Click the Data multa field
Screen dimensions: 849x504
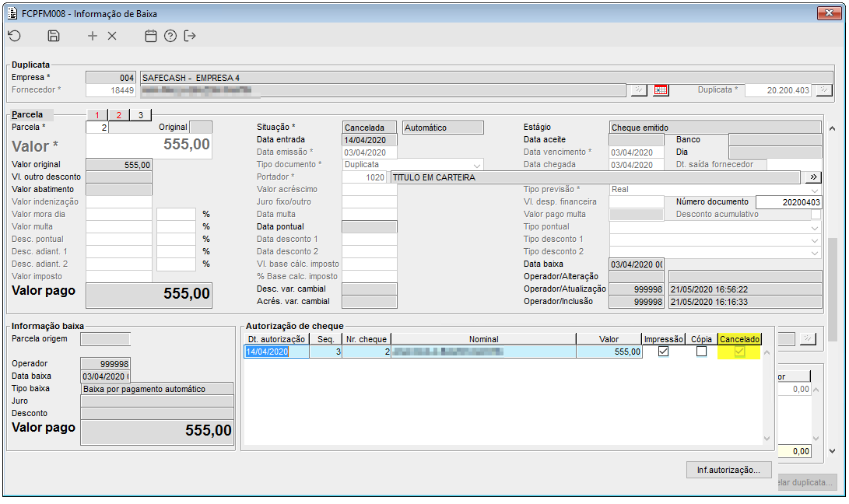[x=370, y=215]
